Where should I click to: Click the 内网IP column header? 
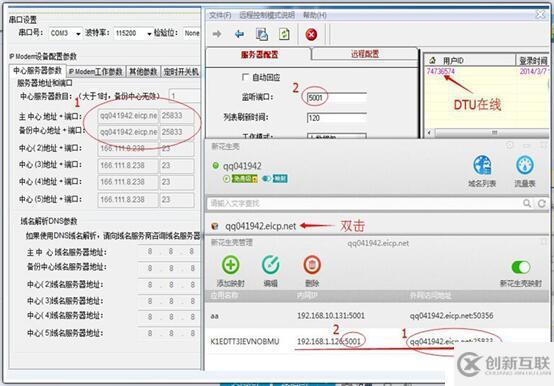307,296
